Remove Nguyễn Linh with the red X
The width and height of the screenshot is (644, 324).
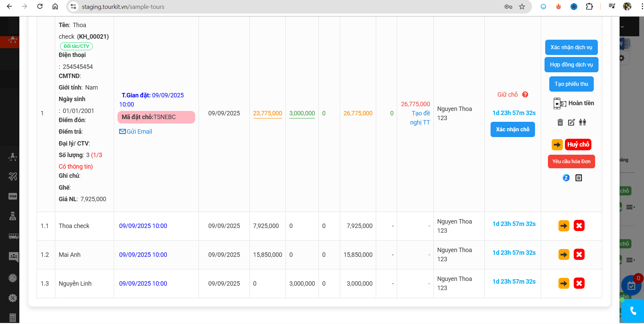579,284
